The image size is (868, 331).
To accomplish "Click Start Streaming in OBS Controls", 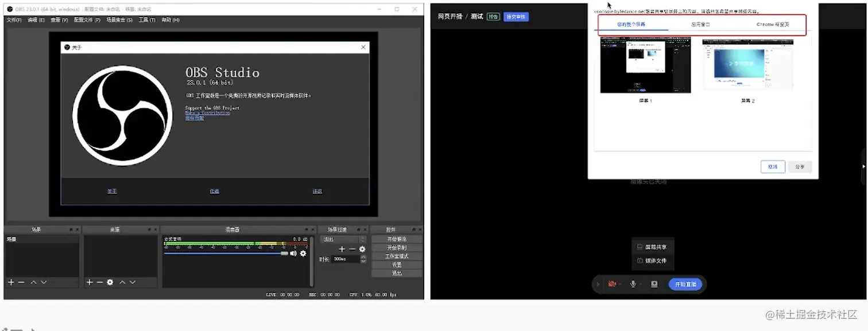I will point(397,239).
